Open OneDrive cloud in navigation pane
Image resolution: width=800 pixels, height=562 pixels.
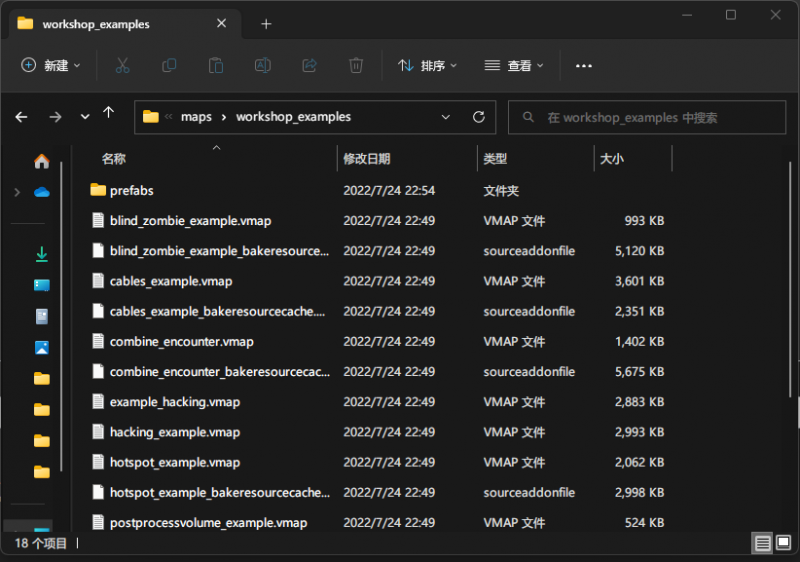42,192
